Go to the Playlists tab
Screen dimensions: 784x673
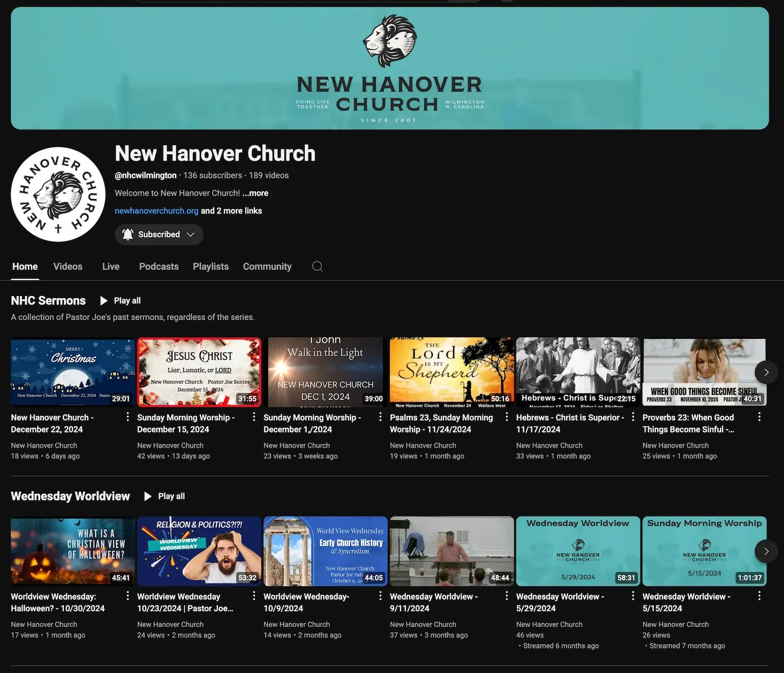point(211,267)
